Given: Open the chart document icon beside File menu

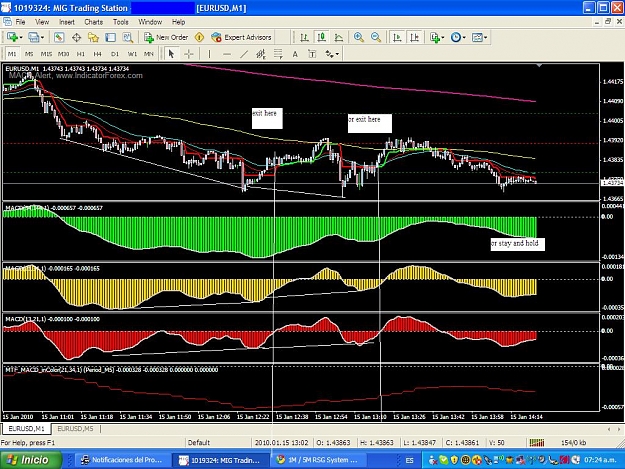Looking at the screenshot, I should click(x=7, y=22).
